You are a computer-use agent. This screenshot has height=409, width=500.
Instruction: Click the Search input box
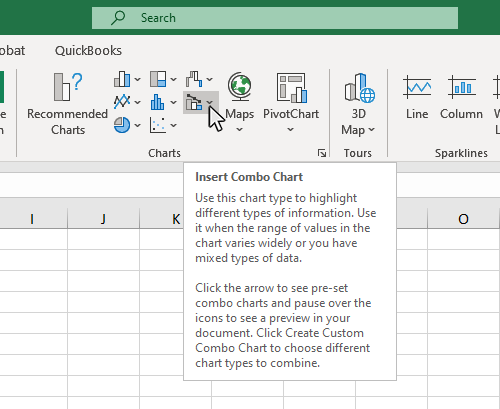pyautogui.click(x=275, y=18)
